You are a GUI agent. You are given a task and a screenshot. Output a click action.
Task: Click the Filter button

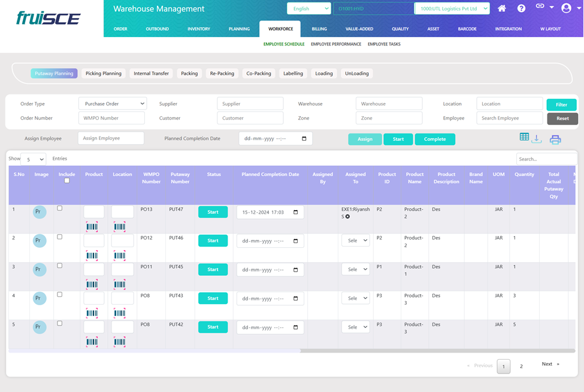pos(561,105)
